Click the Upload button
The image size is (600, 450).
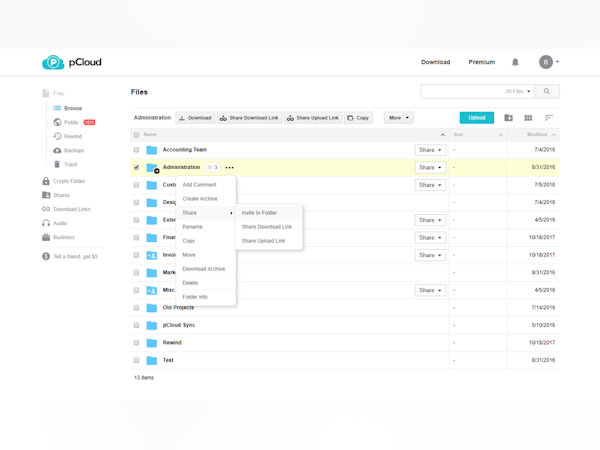pos(477,118)
